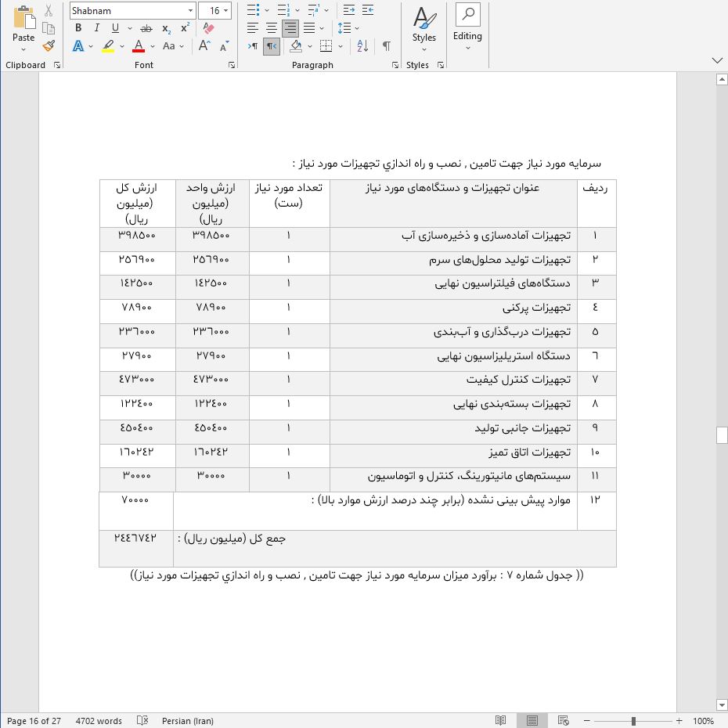Image resolution: width=728 pixels, height=728 pixels.
Task: Expand the font size dropdown
Action: tap(226, 11)
